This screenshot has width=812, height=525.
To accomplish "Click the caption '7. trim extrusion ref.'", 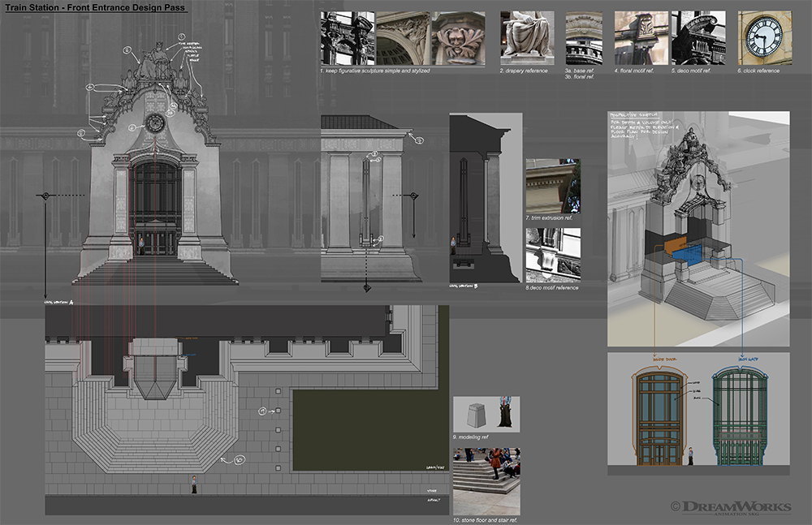I will 549,218.
